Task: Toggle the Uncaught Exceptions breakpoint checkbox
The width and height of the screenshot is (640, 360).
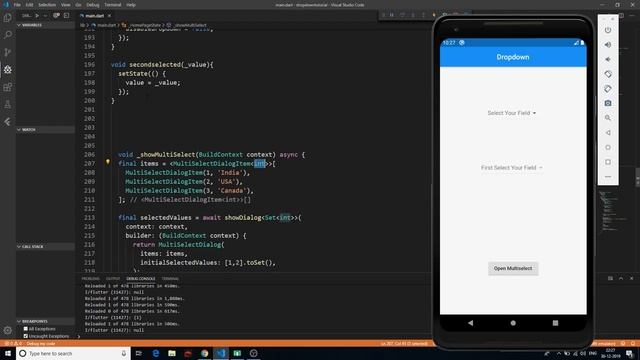Action: (26, 336)
